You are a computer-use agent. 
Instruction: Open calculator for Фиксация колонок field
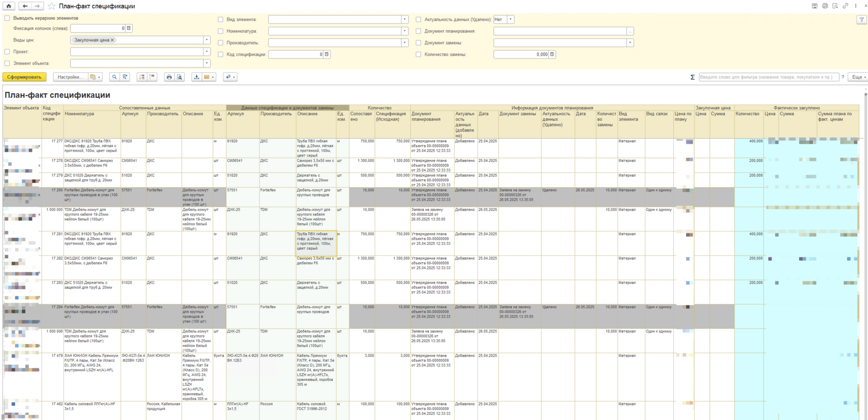point(129,28)
